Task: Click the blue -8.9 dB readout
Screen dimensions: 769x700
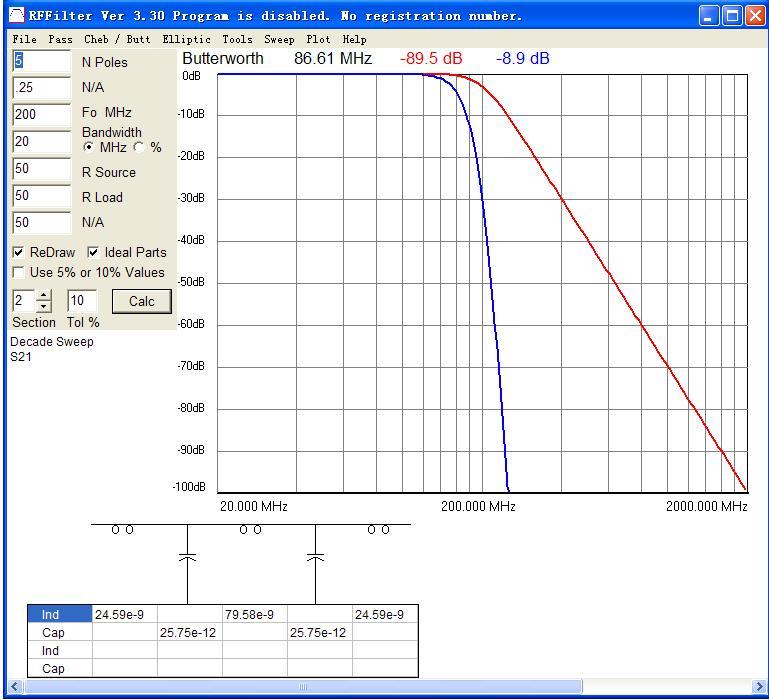Action: point(522,58)
